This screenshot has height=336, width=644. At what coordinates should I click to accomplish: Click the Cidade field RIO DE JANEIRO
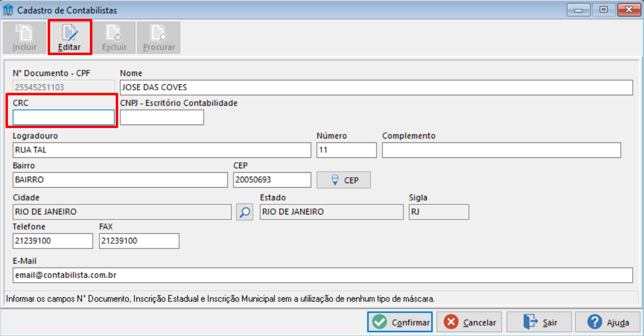click(x=122, y=212)
